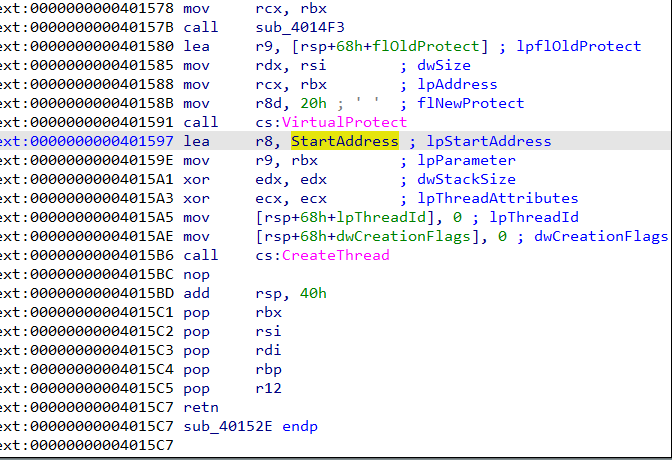Click the VirtualProtect function reference

(344, 122)
